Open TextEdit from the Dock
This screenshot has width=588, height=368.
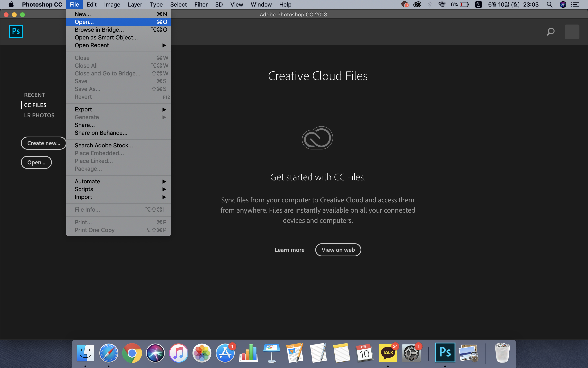[318, 353]
